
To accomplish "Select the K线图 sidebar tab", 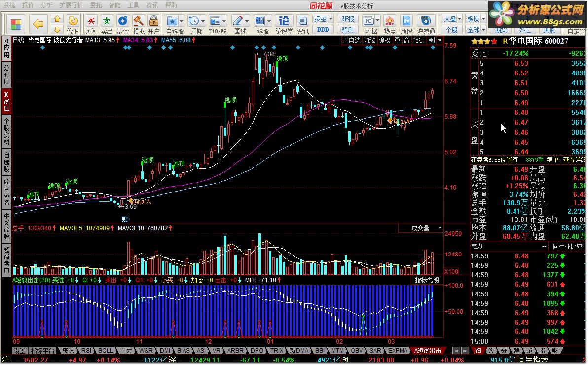I will pyautogui.click(x=6, y=101).
